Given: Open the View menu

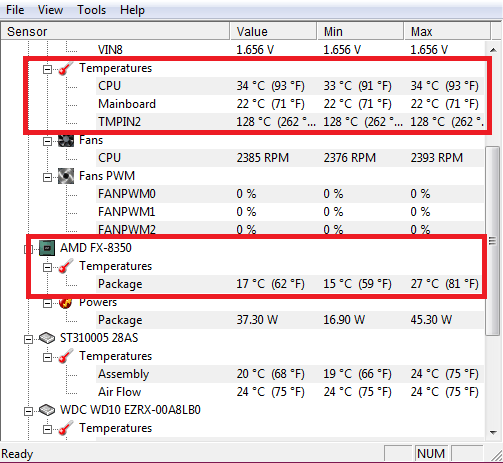Looking at the screenshot, I should tap(50, 10).
